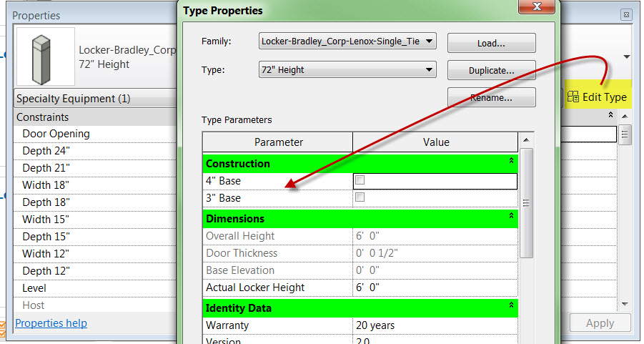The height and width of the screenshot is (344, 644).
Task: Click the Properties palette scrollbar up arrow
Action: coord(625,117)
